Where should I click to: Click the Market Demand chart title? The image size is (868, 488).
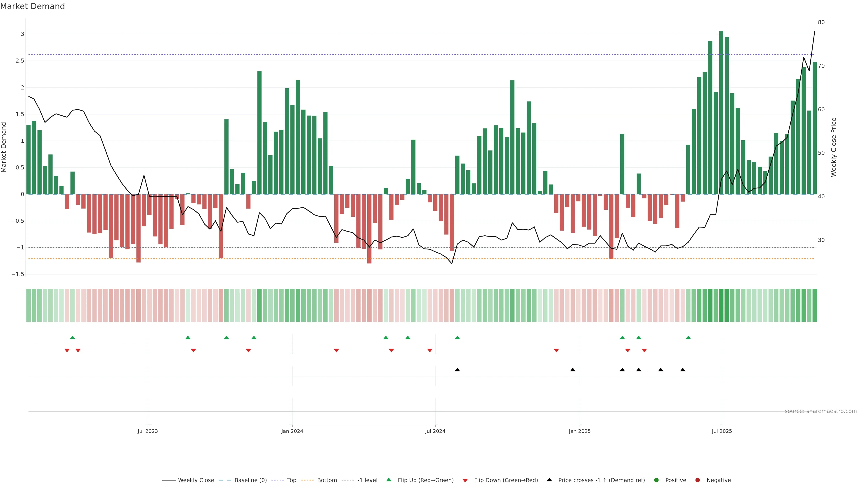[32, 6]
